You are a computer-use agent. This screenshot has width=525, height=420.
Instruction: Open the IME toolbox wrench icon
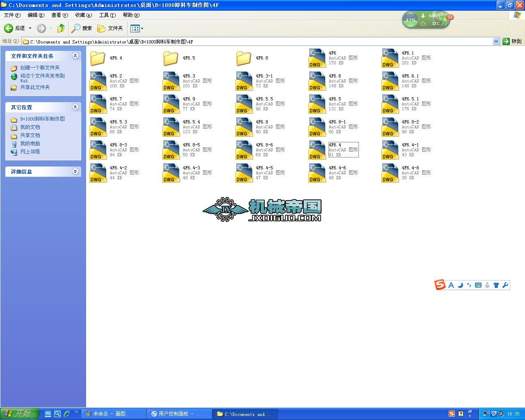(x=505, y=285)
